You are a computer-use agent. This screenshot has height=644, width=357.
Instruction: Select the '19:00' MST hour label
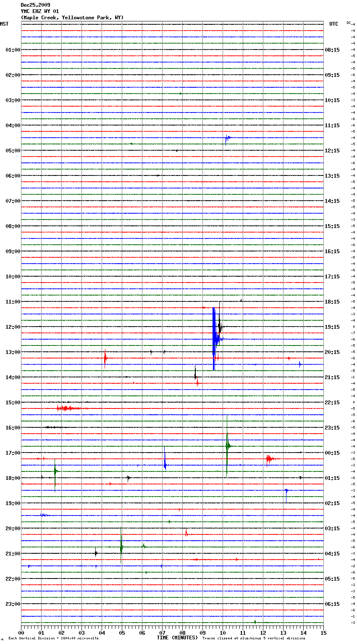[13, 503]
